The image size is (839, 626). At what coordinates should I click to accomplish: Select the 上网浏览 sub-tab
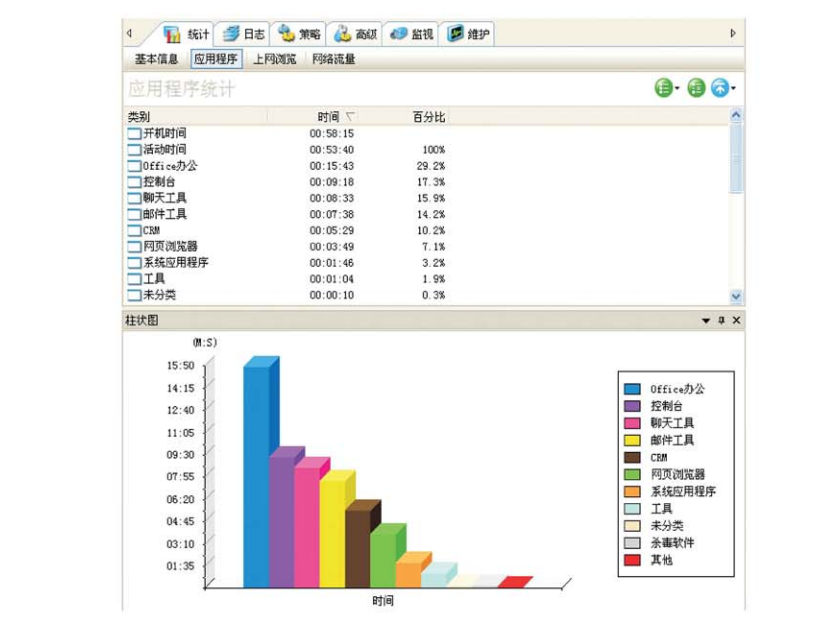[274, 59]
